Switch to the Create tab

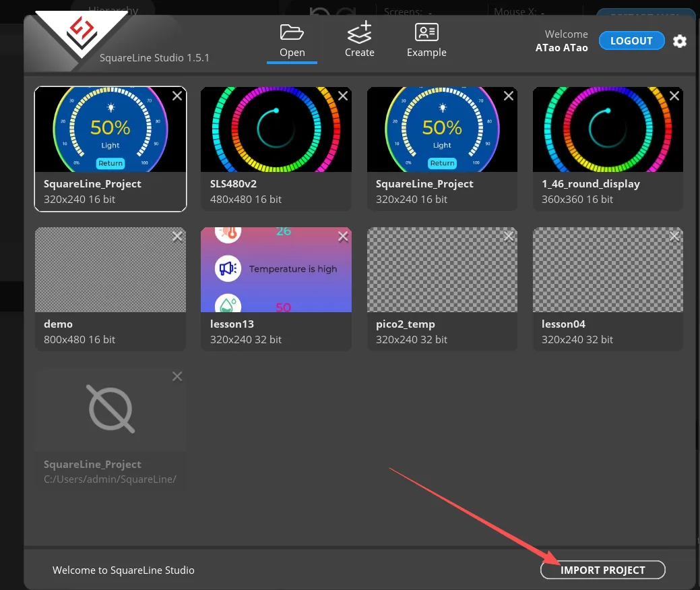point(359,40)
